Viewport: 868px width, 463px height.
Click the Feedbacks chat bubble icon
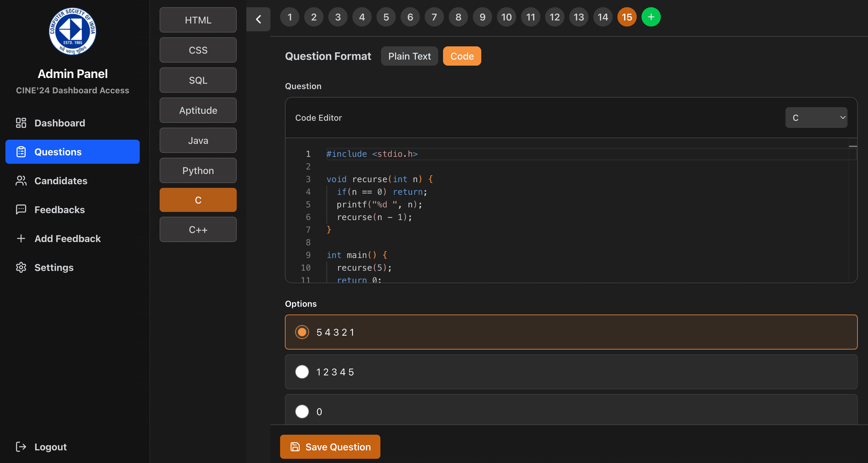(x=21, y=210)
